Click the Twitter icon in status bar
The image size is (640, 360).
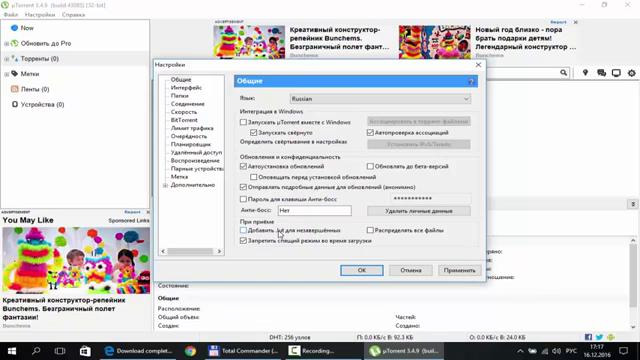click(x=599, y=337)
